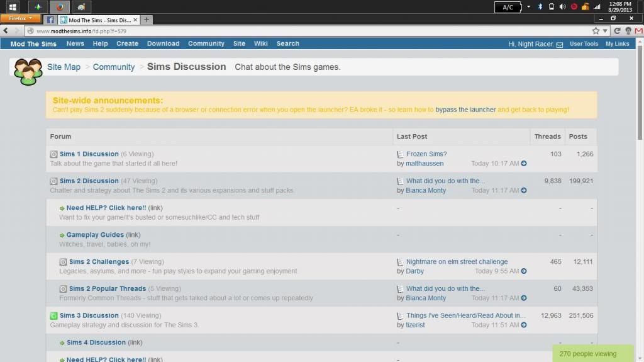Open the Firefox menu dropdown
The image size is (644, 362).
click(21, 18)
